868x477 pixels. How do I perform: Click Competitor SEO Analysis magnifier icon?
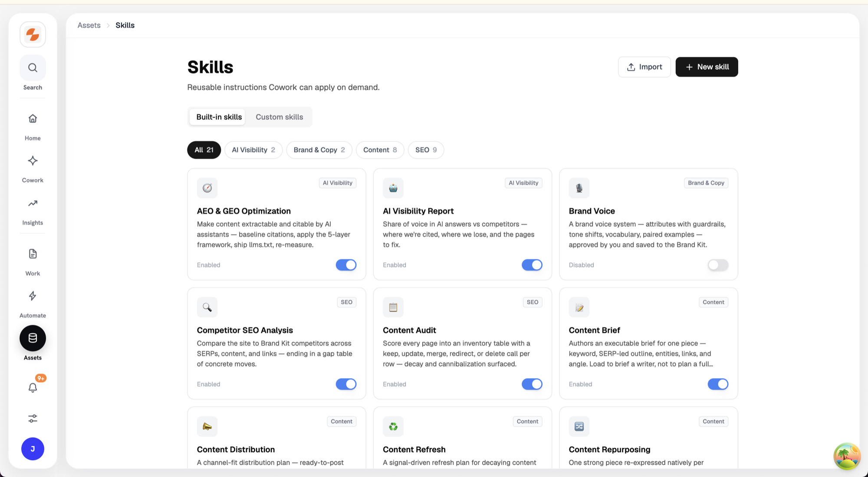207,307
